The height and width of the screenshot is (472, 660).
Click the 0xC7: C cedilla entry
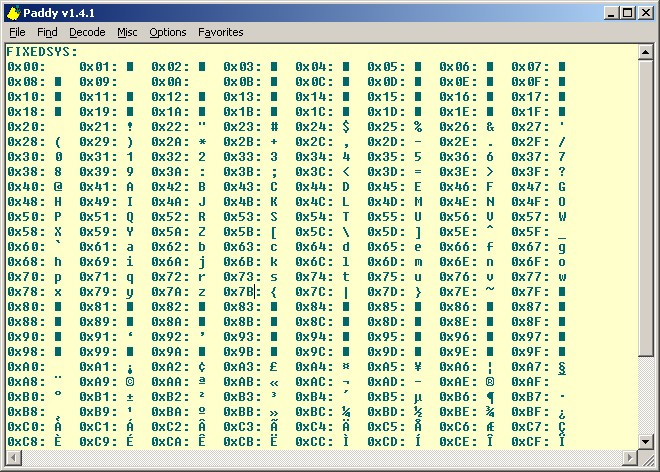(x=539, y=427)
